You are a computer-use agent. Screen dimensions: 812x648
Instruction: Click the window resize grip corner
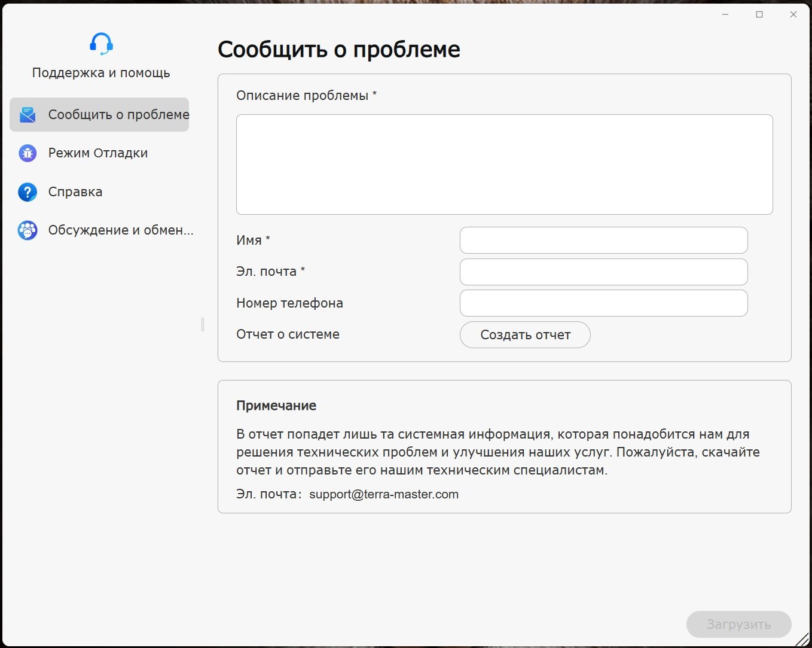coord(803,640)
